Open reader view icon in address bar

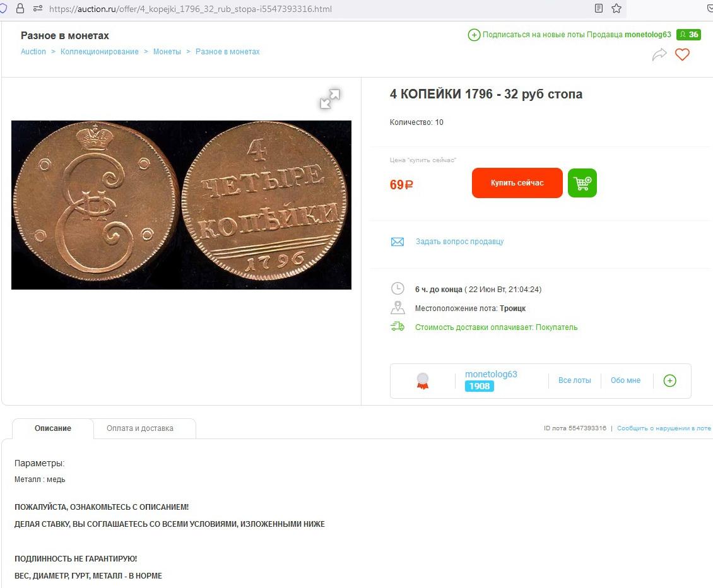click(x=599, y=9)
